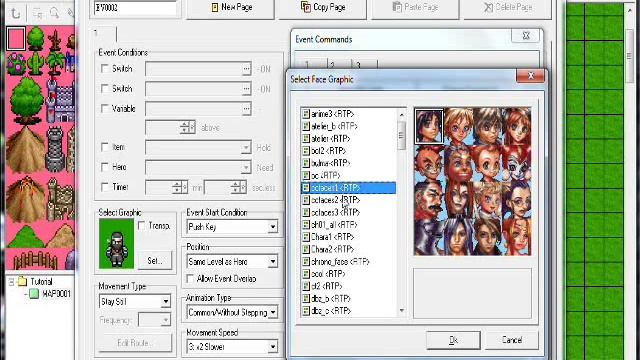
Task: Click the file icon beside chrono_face <RTP>
Action: [x=306, y=261]
